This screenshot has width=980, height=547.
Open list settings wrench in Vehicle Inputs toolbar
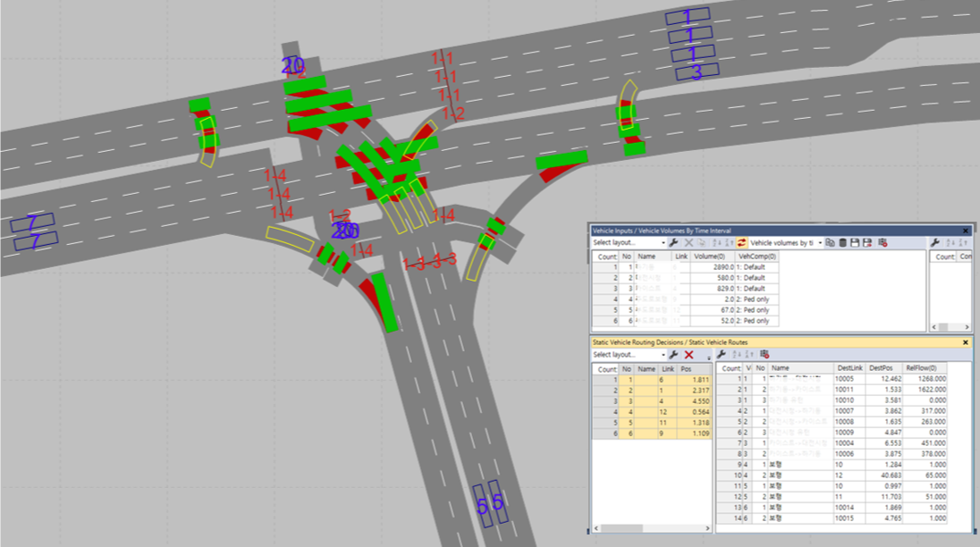point(674,242)
